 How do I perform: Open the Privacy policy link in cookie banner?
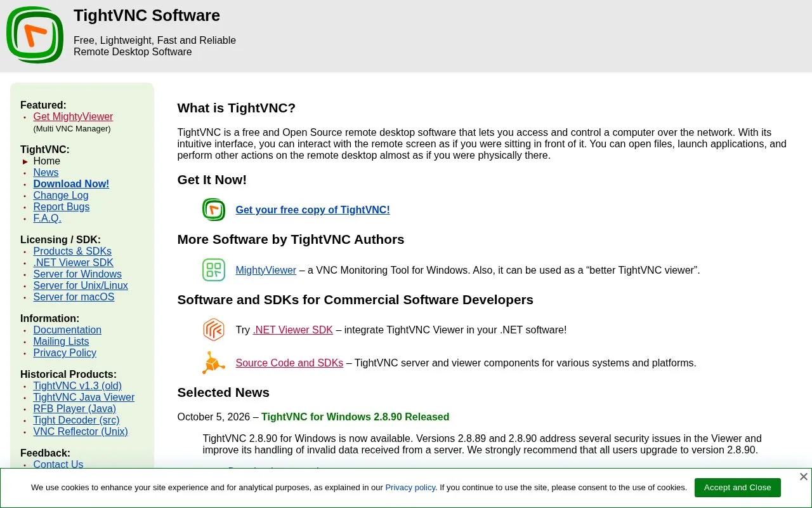coord(410,488)
